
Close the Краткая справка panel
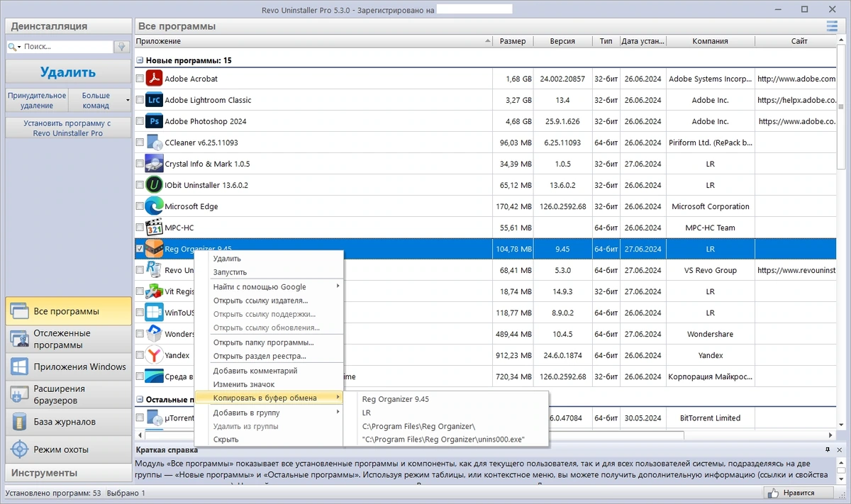point(840,449)
